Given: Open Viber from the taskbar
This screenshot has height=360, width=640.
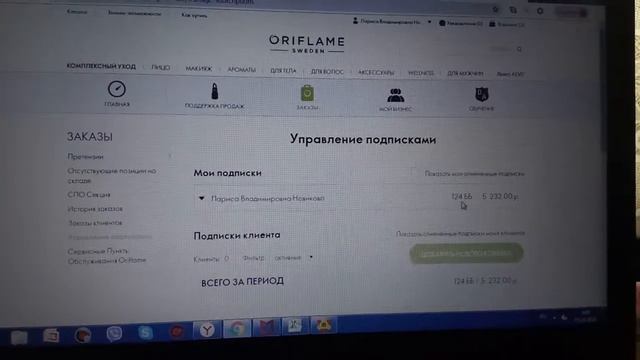Looking at the screenshot, I should pyautogui.click(x=114, y=333).
